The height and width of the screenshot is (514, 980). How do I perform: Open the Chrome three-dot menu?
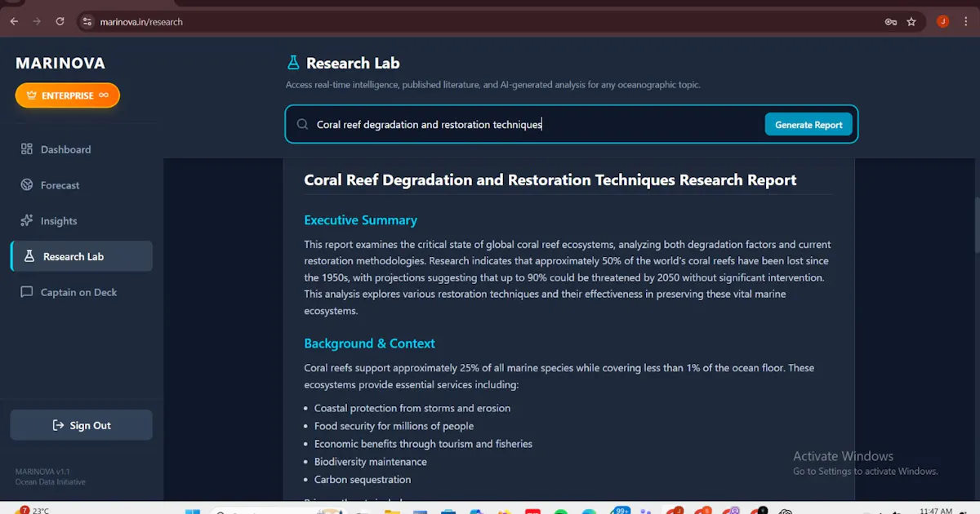pos(966,22)
